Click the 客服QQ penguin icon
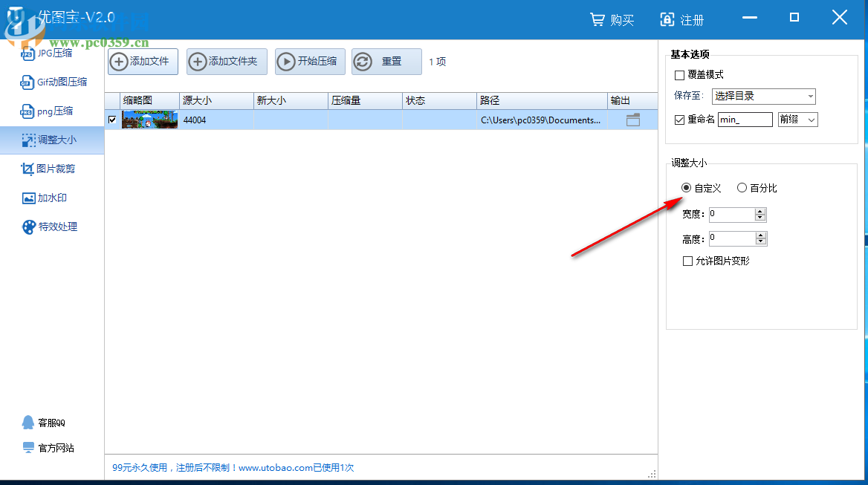The image size is (868, 485). 28,423
